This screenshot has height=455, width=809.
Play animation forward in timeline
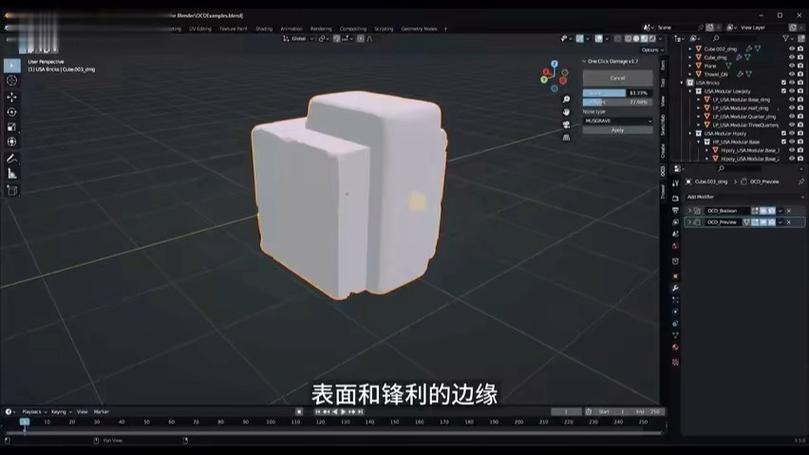344,412
